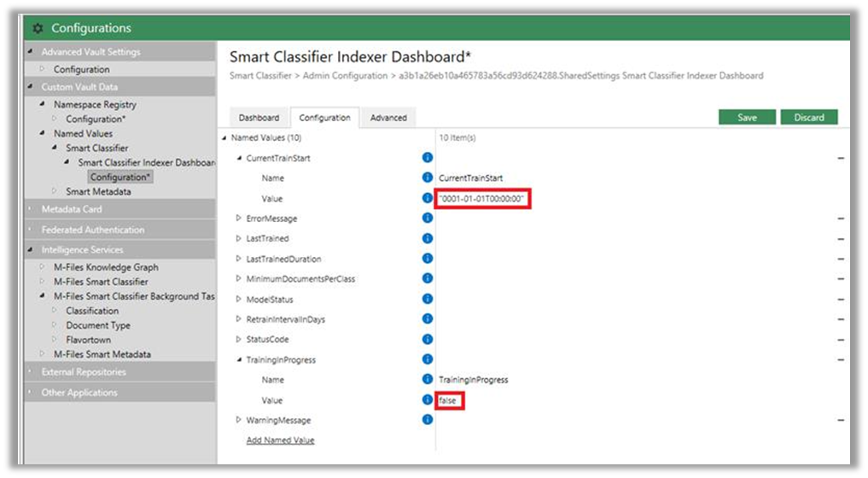Expand the StatusCode named value

pos(239,340)
